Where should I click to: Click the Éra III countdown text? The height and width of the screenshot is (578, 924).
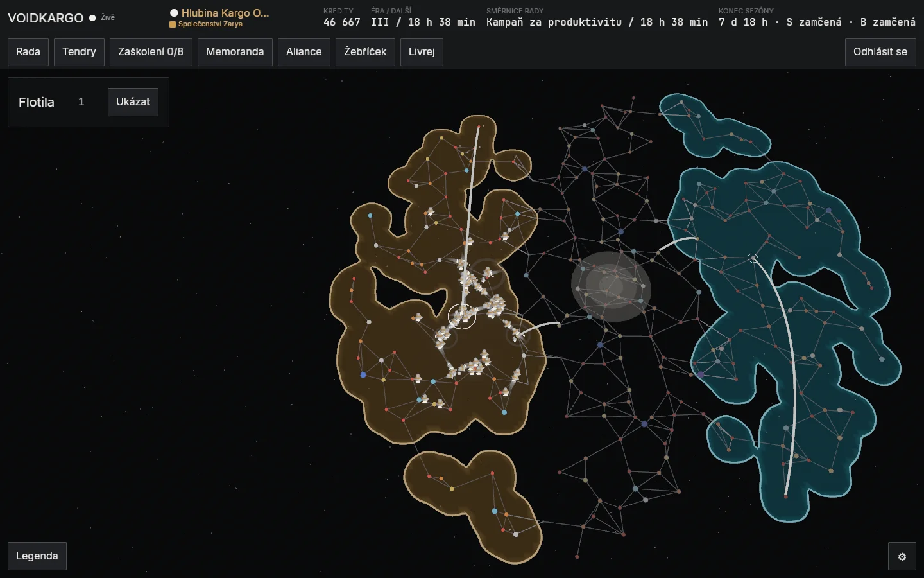424,22
